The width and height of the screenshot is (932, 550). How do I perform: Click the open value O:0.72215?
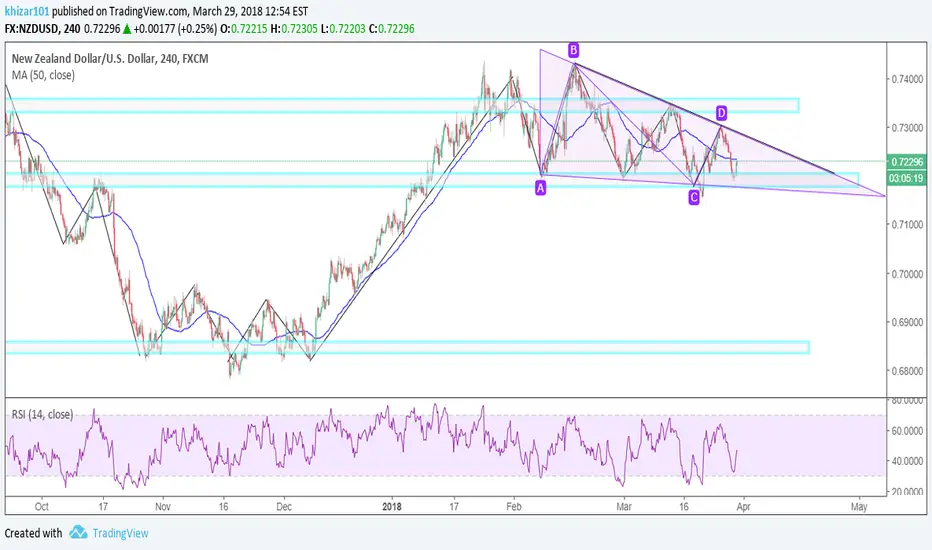point(244,29)
